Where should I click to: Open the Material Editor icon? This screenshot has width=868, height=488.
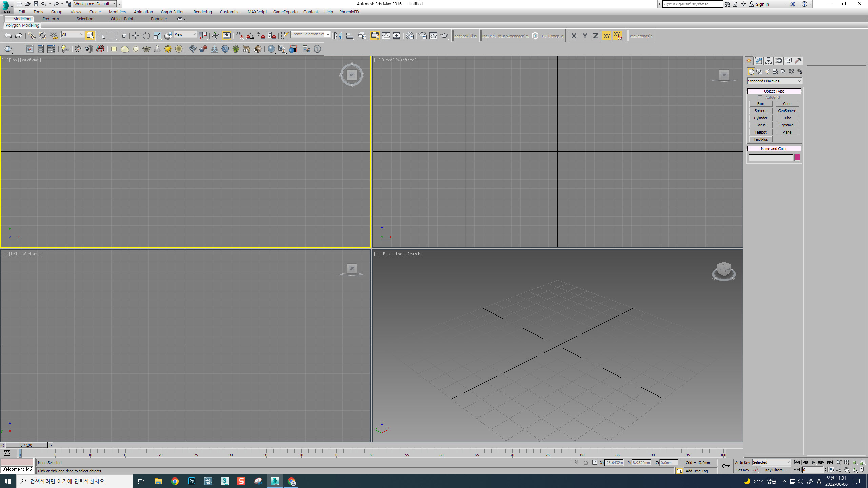(410, 36)
